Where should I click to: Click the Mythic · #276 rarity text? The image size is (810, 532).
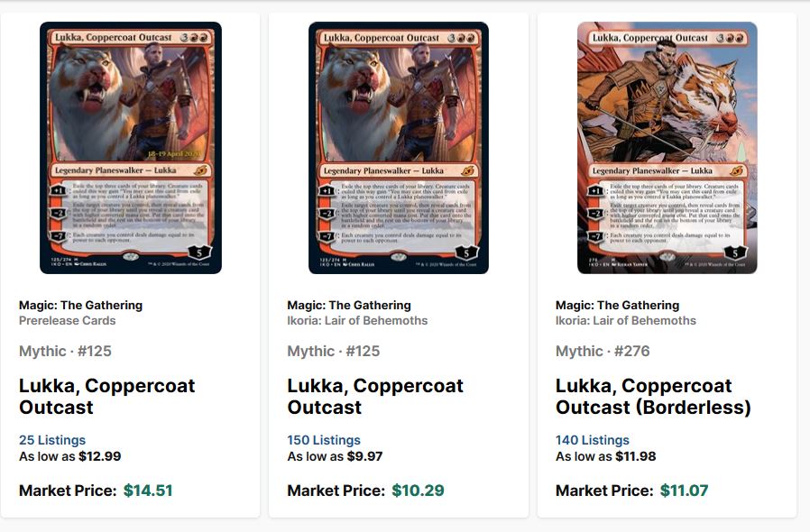coord(603,352)
